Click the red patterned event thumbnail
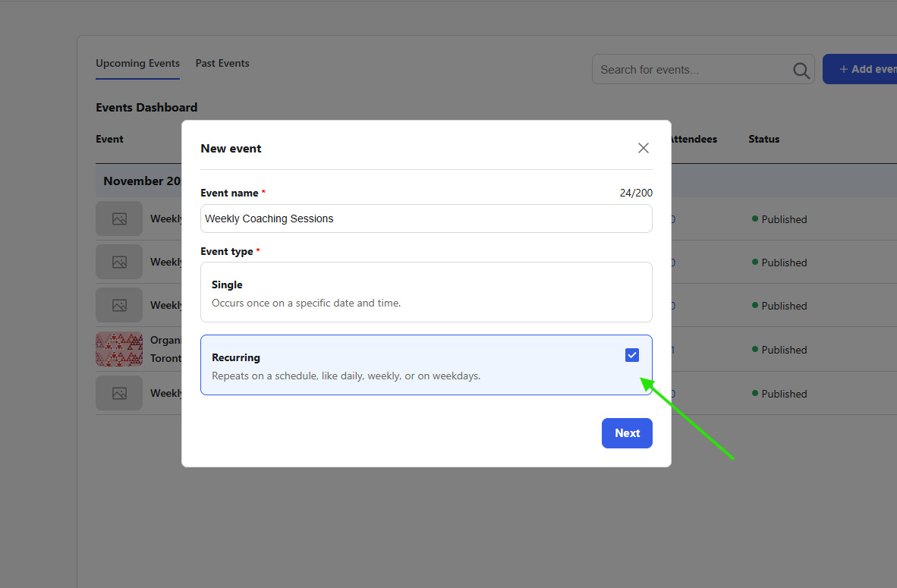This screenshot has height=588, width=897. click(119, 349)
